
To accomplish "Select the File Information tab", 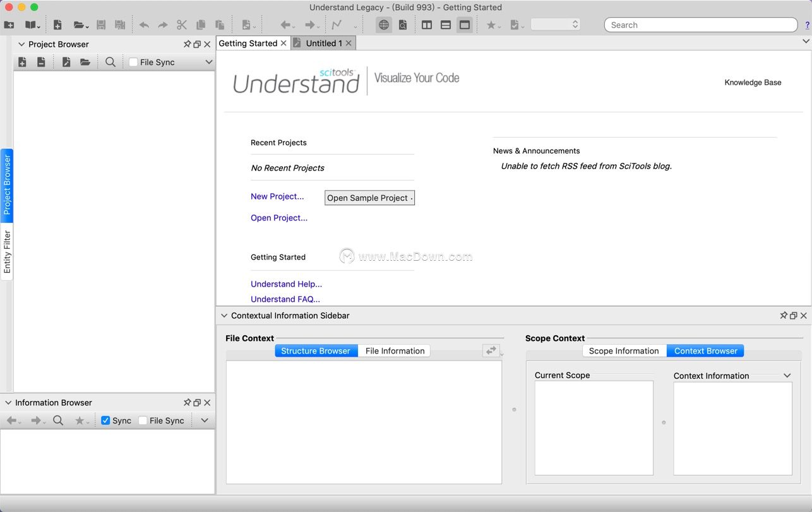I will pyautogui.click(x=395, y=351).
